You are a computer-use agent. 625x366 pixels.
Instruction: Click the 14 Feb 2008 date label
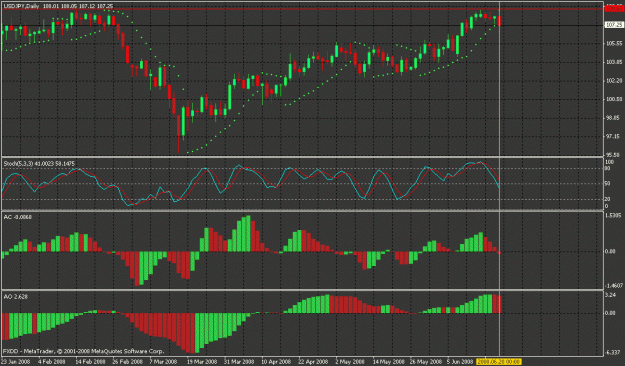point(90,362)
